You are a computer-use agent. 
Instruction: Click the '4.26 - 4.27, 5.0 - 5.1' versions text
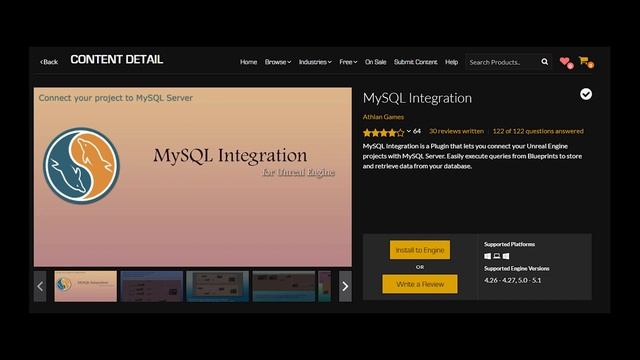tap(513, 280)
